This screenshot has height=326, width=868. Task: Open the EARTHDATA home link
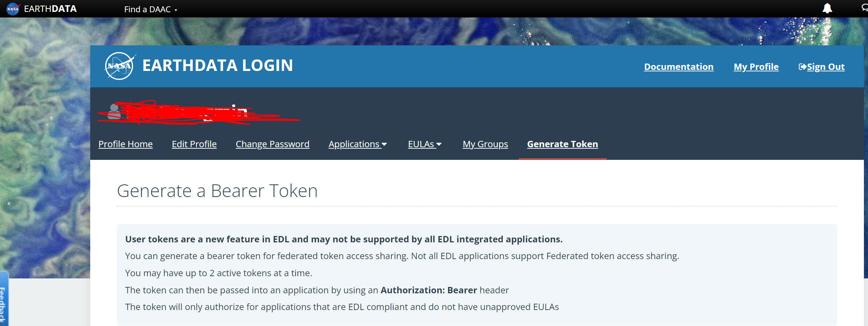click(x=50, y=9)
